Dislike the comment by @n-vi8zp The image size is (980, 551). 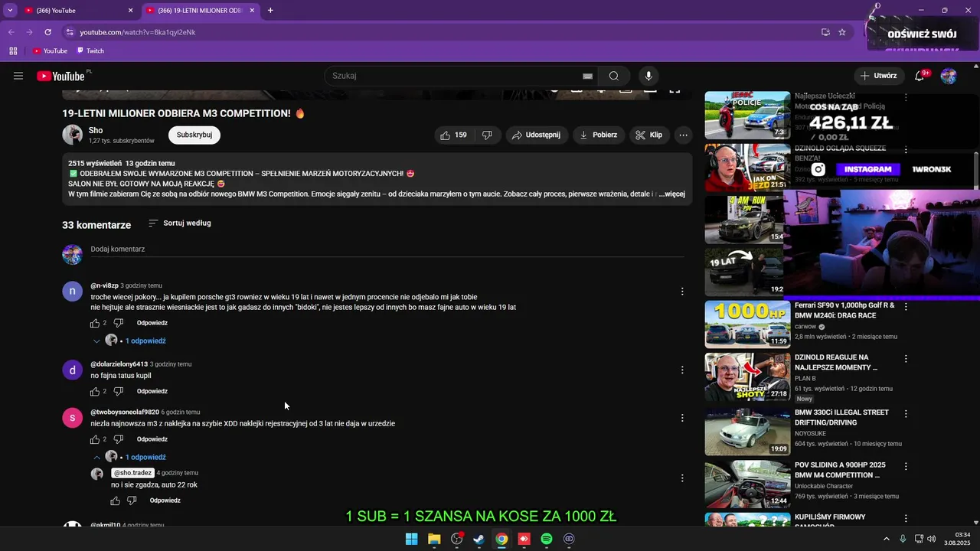[118, 323]
